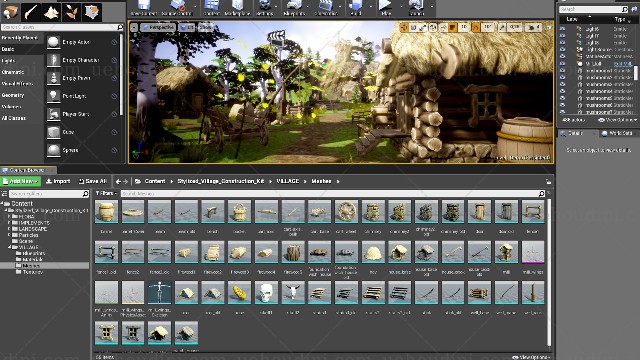Expand the LANDSCAPE folder in tree
Viewport: 640px width, 360px height.
click(9, 229)
